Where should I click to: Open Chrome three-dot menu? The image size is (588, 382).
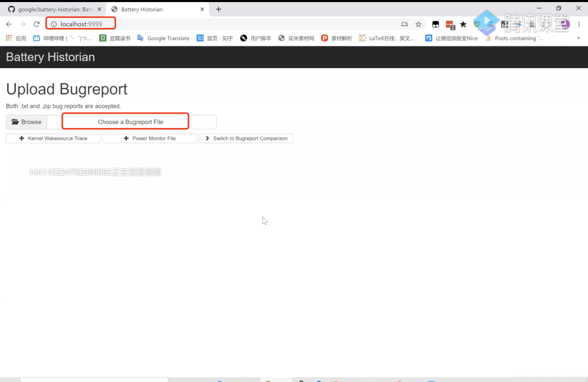[579, 24]
